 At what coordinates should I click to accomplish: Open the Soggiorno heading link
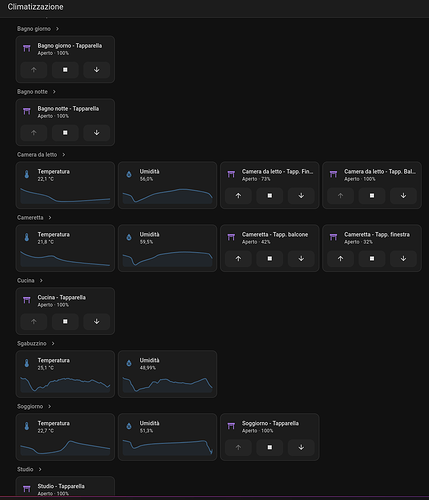coord(30,406)
